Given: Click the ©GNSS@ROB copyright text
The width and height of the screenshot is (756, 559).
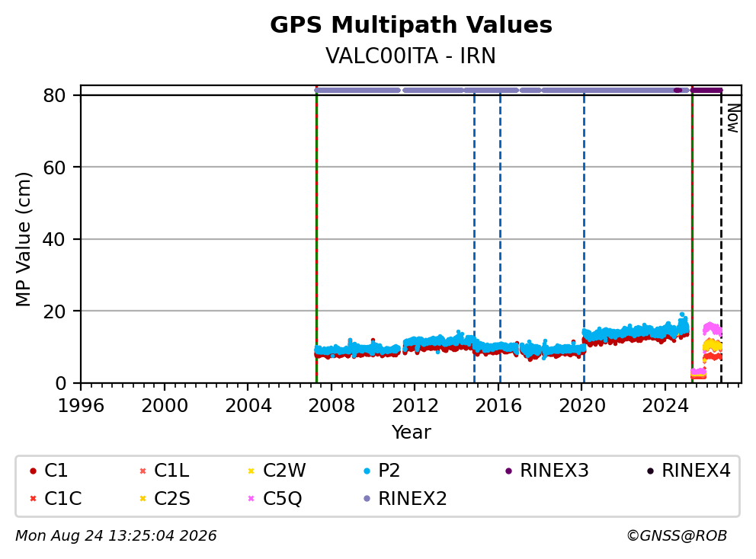Looking at the screenshot, I should [x=677, y=536].
